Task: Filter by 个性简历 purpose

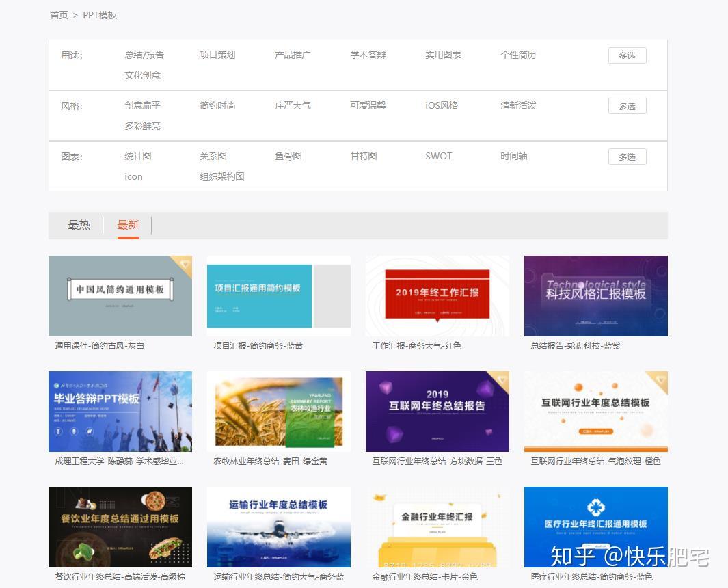Action: pyautogui.click(x=518, y=55)
